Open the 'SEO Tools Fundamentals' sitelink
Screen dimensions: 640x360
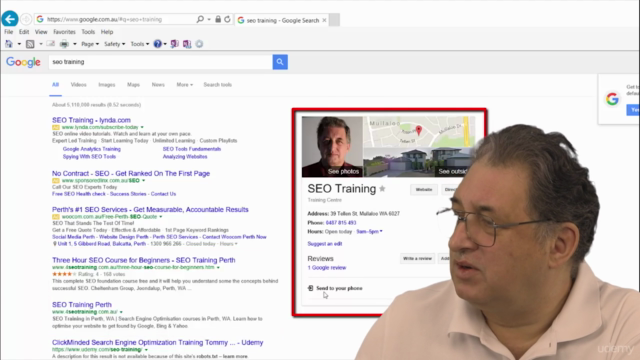pyautogui.click(x=192, y=149)
